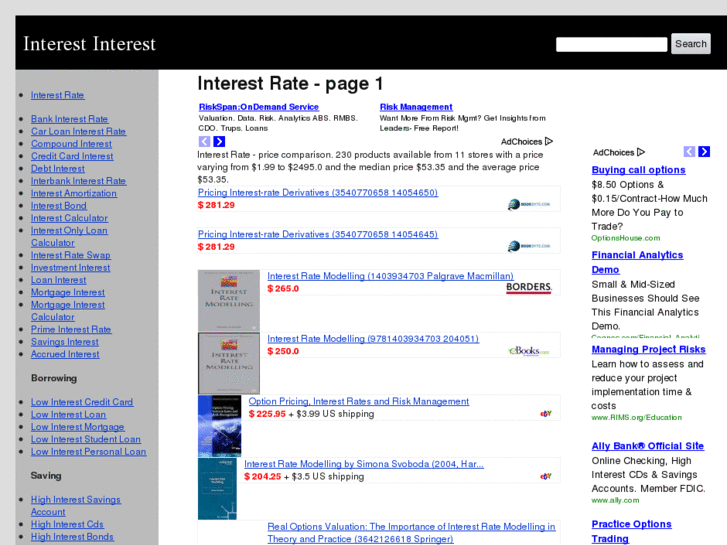727x545 pixels.
Task: Open the Investment Interest link
Action: tap(70, 268)
